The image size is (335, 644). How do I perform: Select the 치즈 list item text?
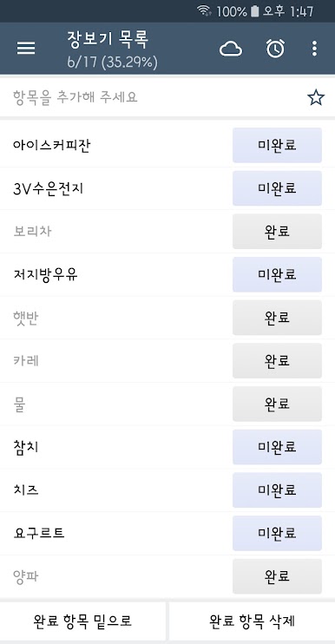pos(26,490)
